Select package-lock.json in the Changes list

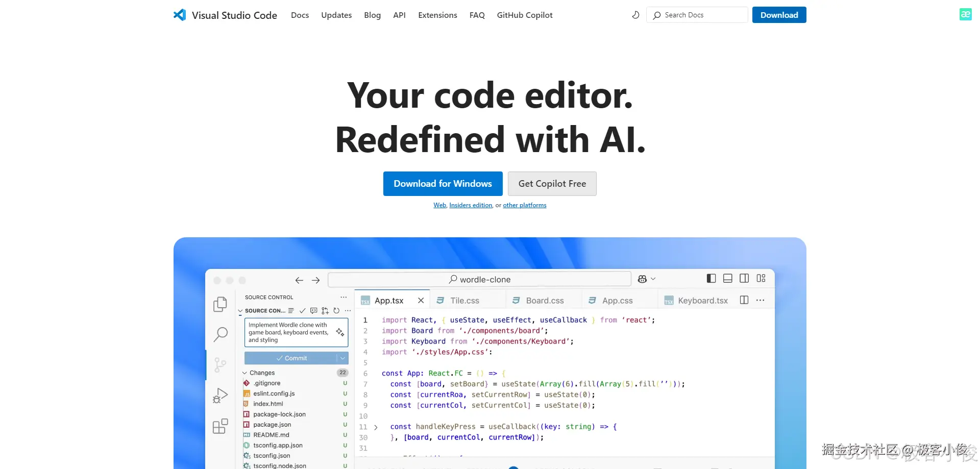pyautogui.click(x=295, y=414)
